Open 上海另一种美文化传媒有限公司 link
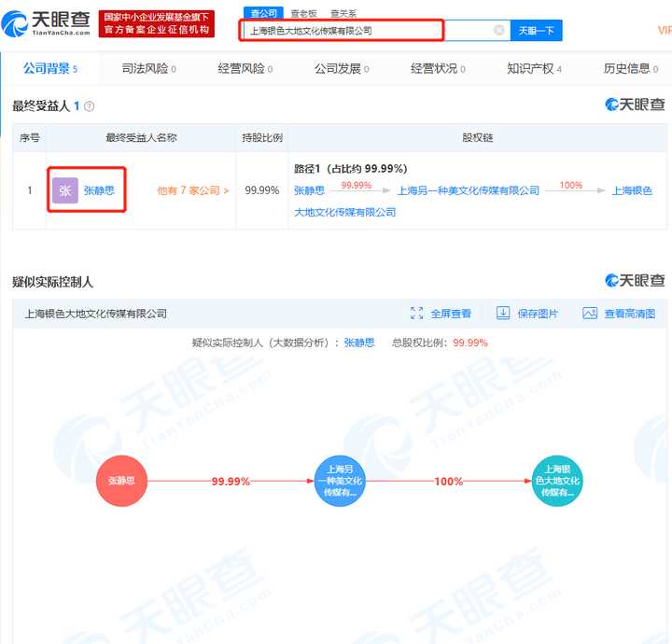Viewport: 672px width, 644px height. click(469, 190)
